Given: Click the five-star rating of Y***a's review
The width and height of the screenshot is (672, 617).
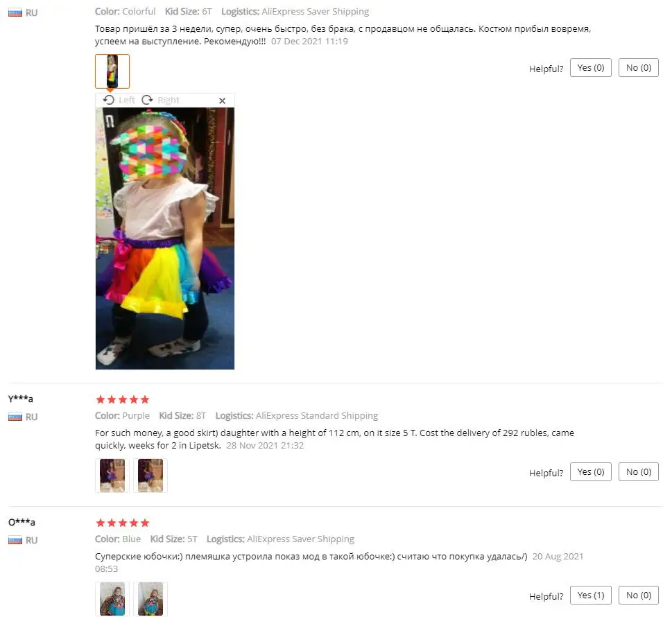Looking at the screenshot, I should click(x=123, y=400).
